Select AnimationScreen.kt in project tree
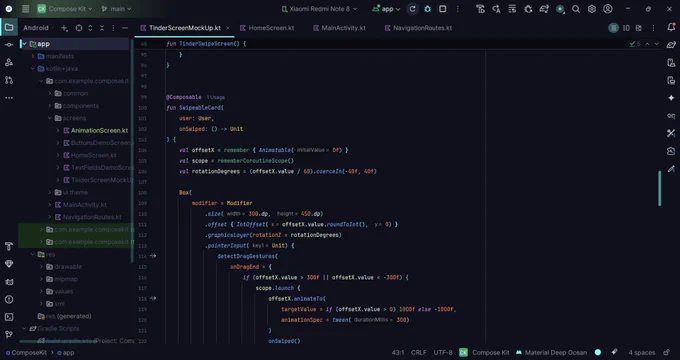This screenshot has width=680, height=360. [99, 131]
